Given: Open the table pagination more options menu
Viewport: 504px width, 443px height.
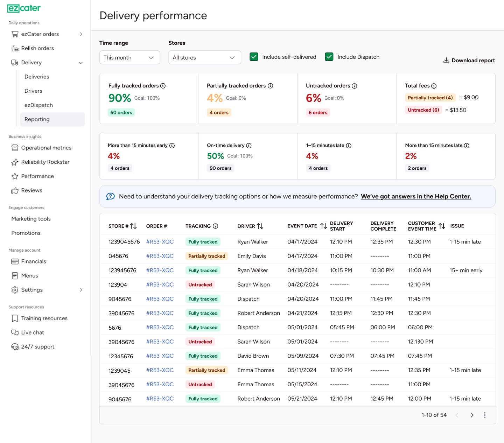Looking at the screenshot, I should [484, 415].
